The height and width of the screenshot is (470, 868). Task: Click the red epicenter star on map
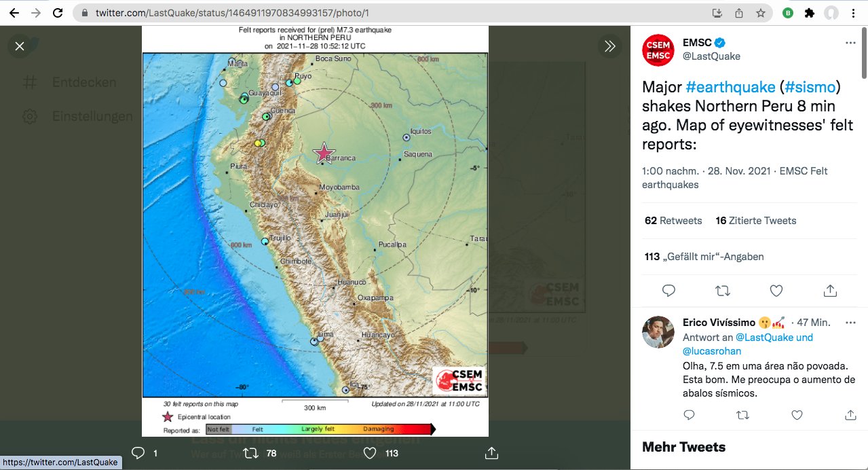324,153
